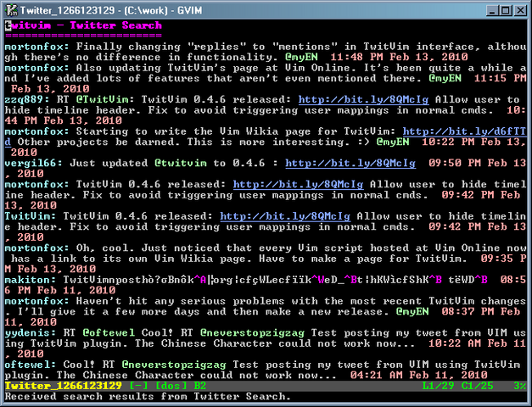The width and height of the screenshot is (532, 407).
Task: Click the GVIM window title bar text
Action: 111,10
